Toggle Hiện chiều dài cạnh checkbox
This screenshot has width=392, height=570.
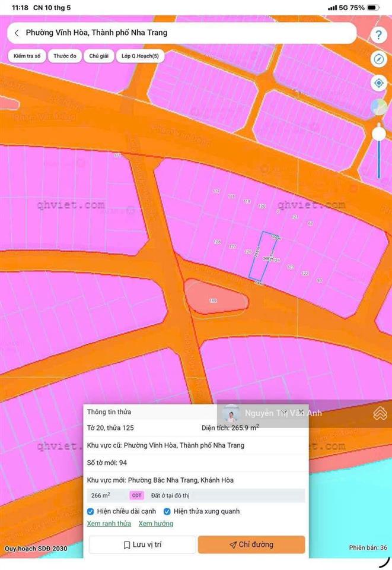(x=90, y=511)
